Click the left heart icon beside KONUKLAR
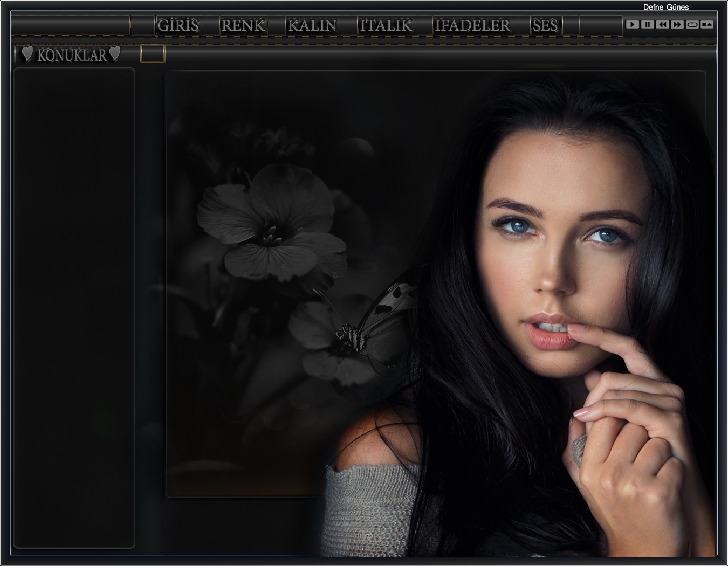The height and width of the screenshot is (566, 728). point(27,54)
